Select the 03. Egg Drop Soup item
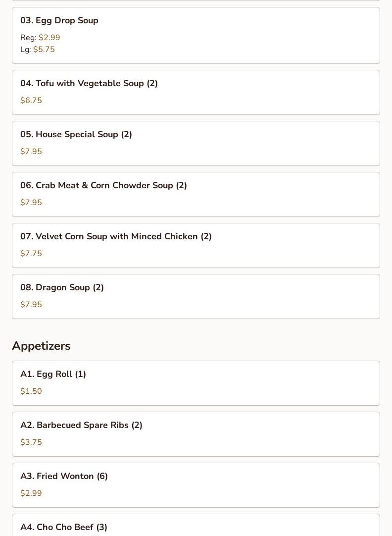This screenshot has width=392, height=536. (196, 35)
